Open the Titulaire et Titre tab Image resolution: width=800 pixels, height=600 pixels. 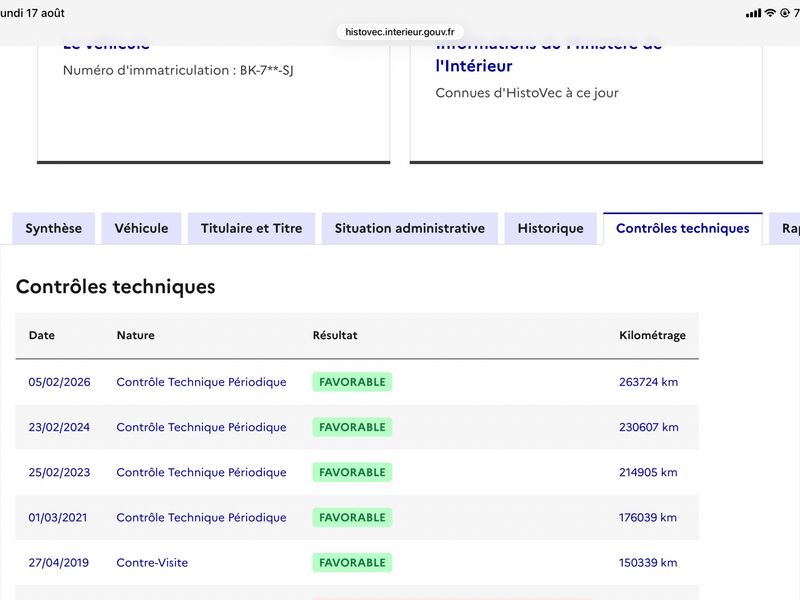252,228
